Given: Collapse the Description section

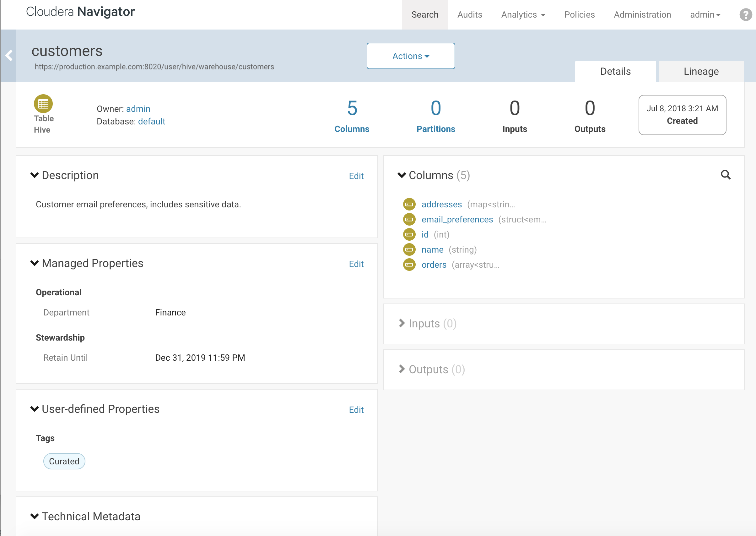Looking at the screenshot, I should pos(34,175).
